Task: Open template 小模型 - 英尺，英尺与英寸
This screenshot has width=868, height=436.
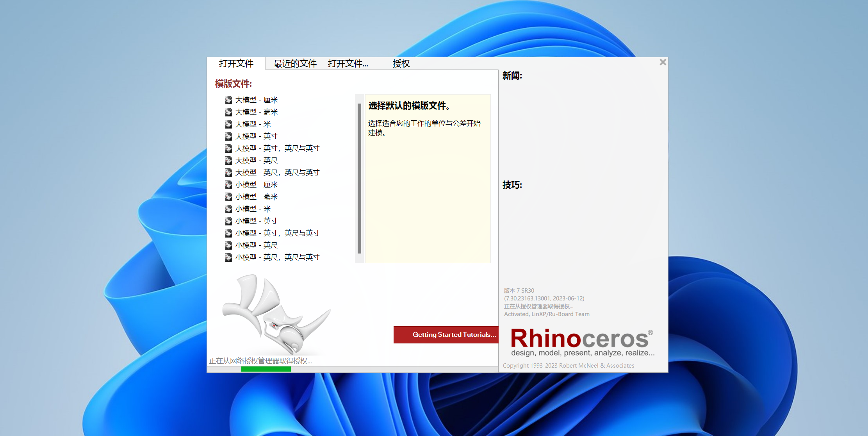Action: [x=278, y=257]
